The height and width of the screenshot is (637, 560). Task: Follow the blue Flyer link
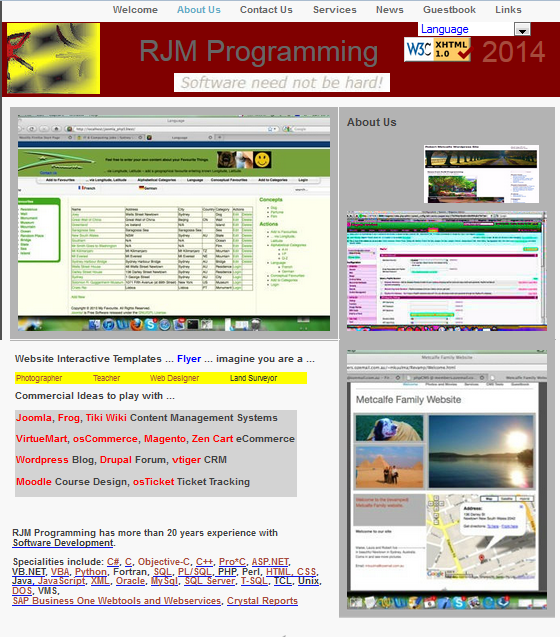[189, 359]
